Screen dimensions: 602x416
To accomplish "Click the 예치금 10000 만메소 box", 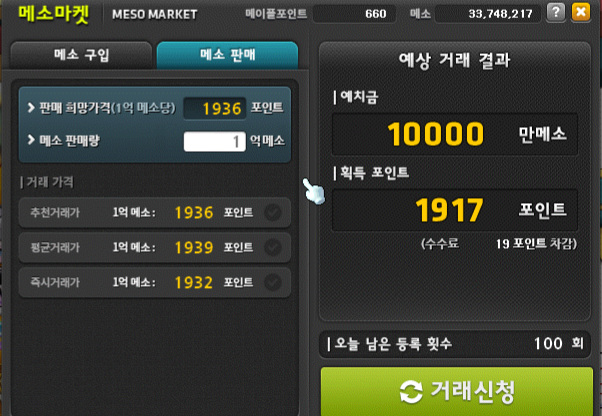I will coord(455,134).
